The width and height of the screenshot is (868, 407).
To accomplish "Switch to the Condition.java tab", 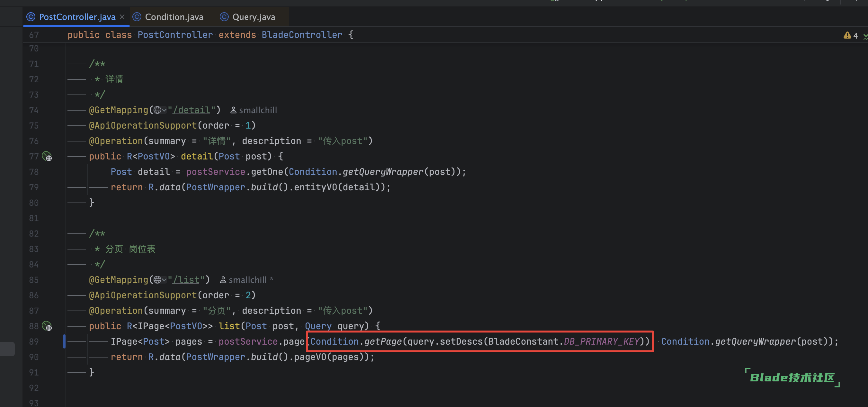I will pyautogui.click(x=174, y=17).
